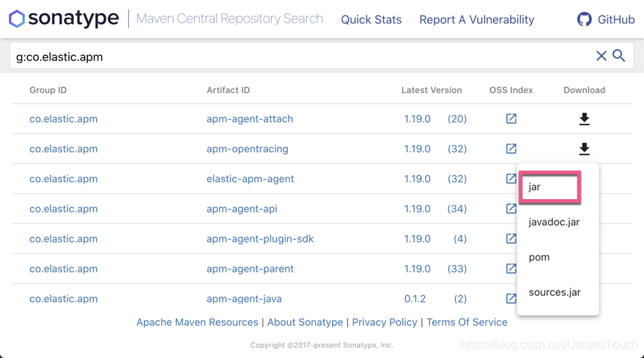Click group ID in apm-agent-plugin-sdk row
The image size is (644, 358).
click(63, 239)
